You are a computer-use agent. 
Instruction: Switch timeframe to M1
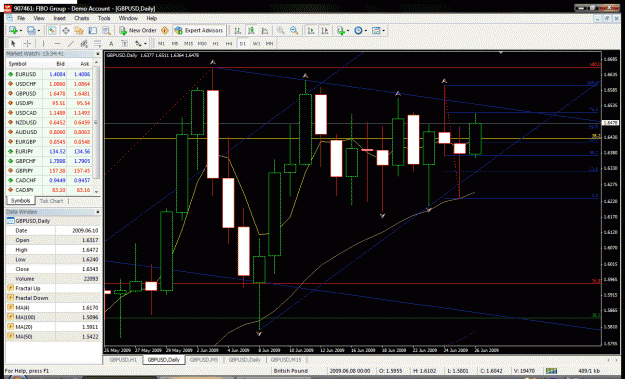coord(161,43)
